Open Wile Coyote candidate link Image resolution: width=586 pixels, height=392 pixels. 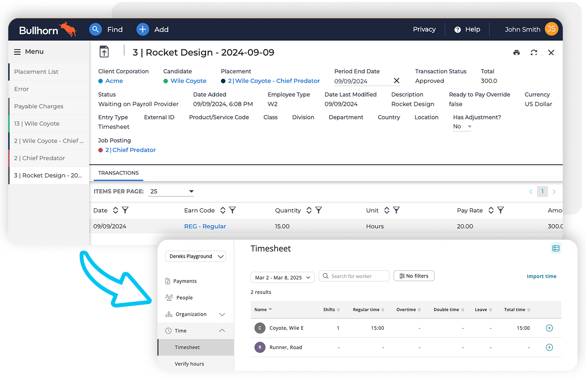point(188,81)
